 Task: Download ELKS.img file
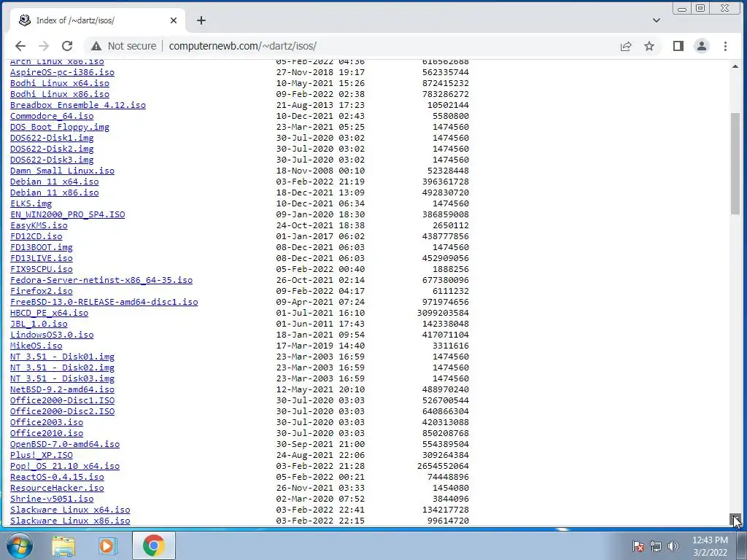click(x=31, y=204)
